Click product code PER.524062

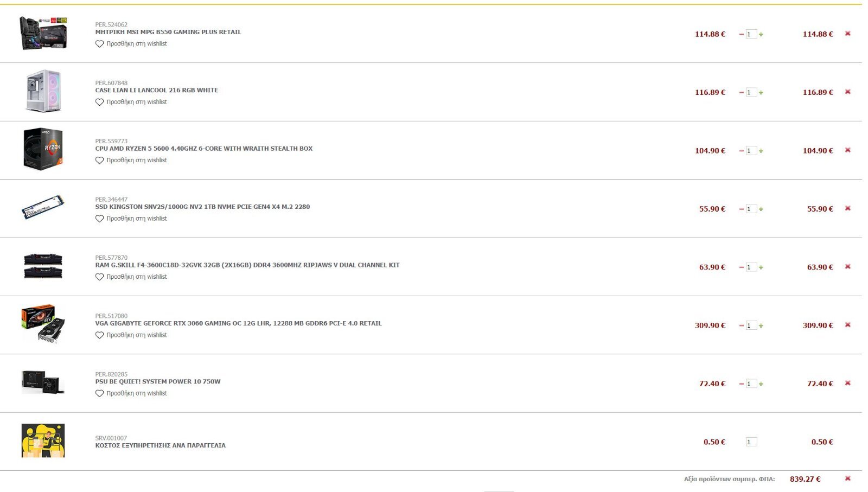pyautogui.click(x=111, y=25)
